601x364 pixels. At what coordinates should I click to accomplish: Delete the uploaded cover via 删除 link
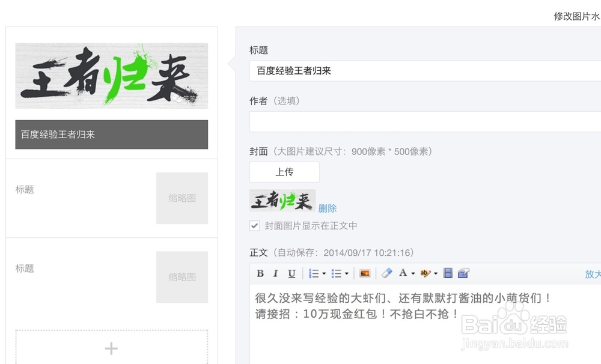tap(328, 208)
